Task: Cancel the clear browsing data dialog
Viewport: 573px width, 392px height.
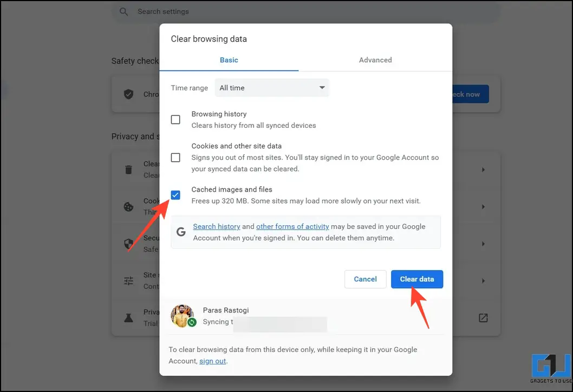Action: click(365, 279)
